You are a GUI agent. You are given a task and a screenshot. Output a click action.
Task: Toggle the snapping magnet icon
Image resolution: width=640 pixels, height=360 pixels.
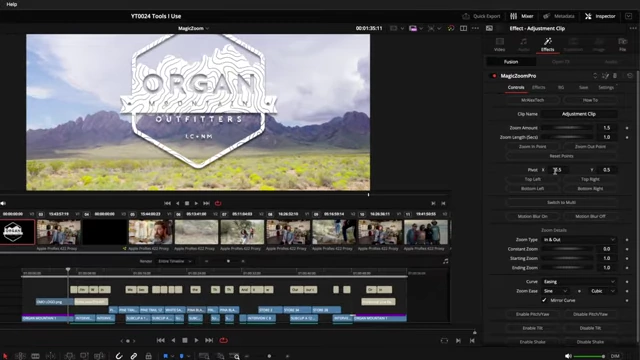(118, 356)
